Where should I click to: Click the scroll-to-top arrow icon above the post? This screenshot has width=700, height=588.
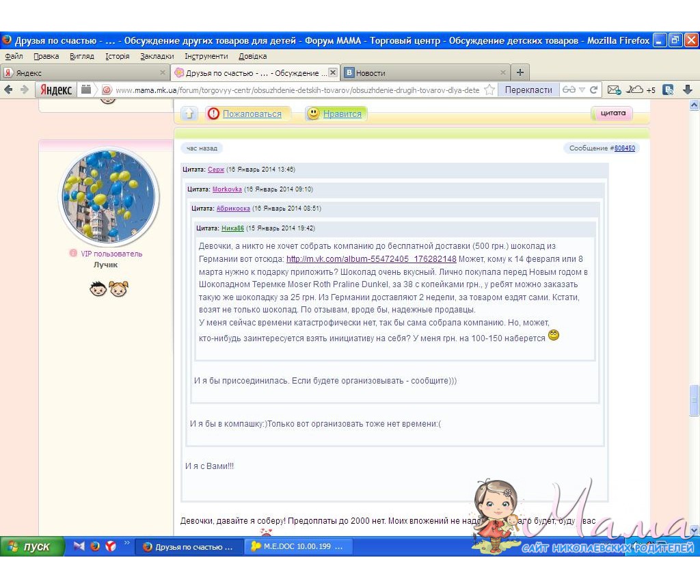coord(190,113)
